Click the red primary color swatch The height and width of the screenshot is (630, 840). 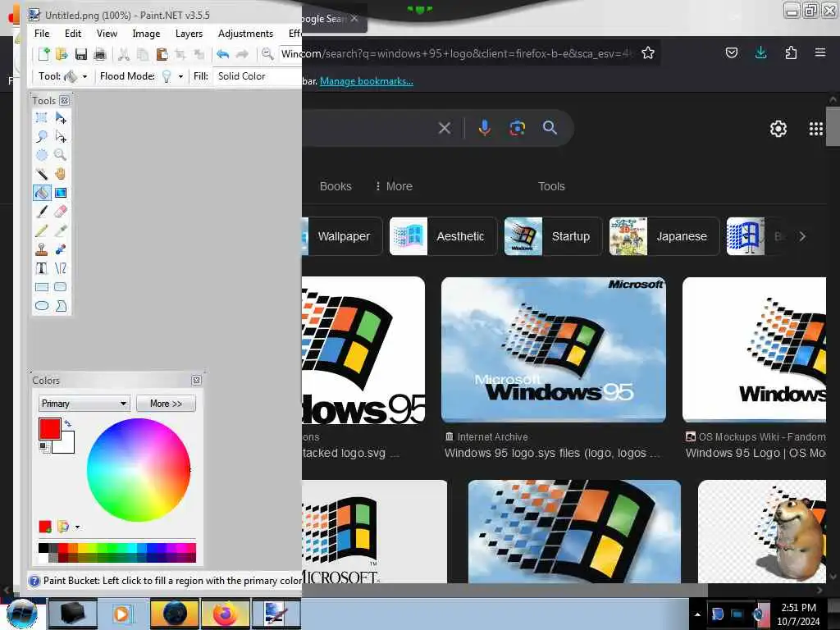[x=48, y=428]
